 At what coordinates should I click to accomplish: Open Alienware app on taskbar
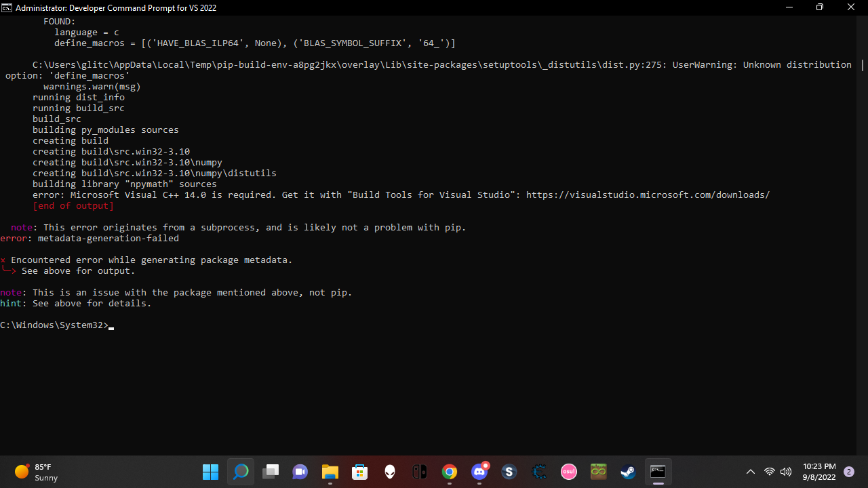click(390, 472)
